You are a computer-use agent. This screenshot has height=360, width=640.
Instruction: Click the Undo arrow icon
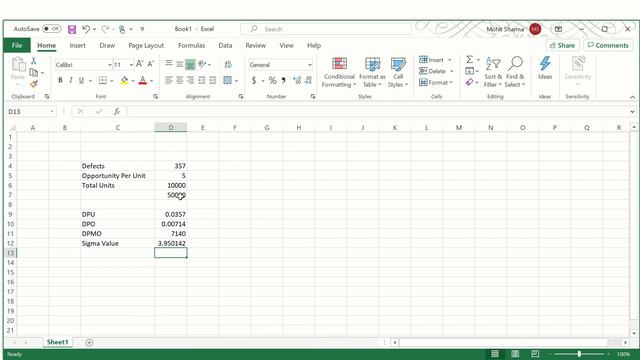tap(86, 29)
